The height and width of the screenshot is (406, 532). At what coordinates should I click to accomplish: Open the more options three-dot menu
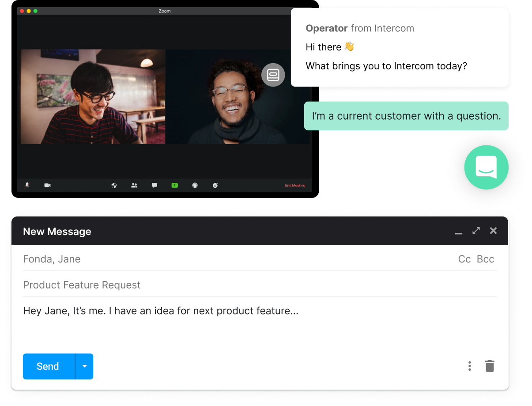click(470, 366)
